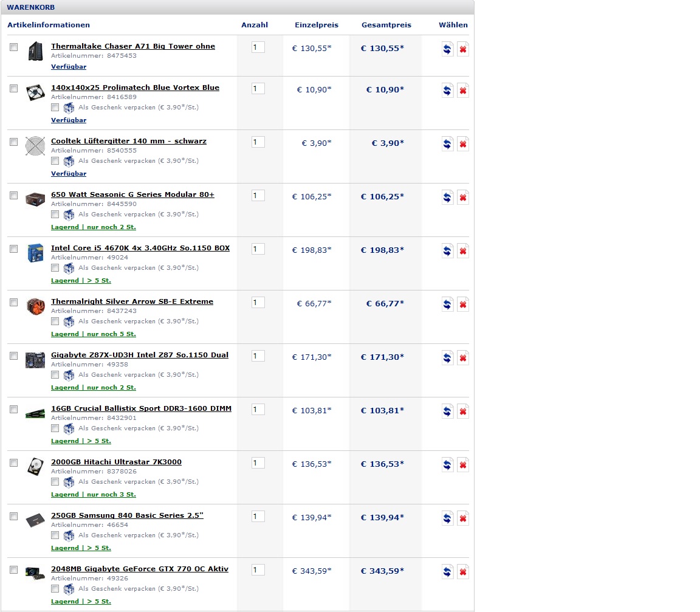The width and height of the screenshot is (700, 612).
Task: Open Gigabyte Z87X-UD3H Intel Z87 link
Action: point(140,355)
